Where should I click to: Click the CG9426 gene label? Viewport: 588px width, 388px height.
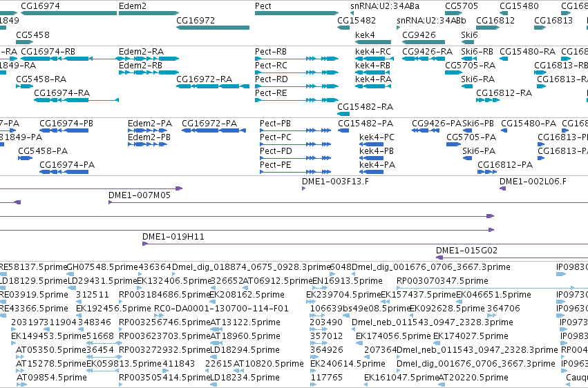[x=419, y=35]
